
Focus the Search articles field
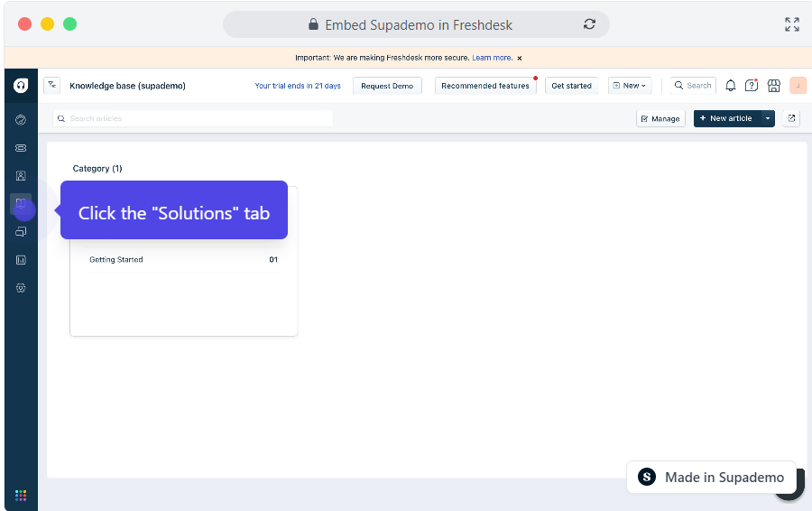193,118
